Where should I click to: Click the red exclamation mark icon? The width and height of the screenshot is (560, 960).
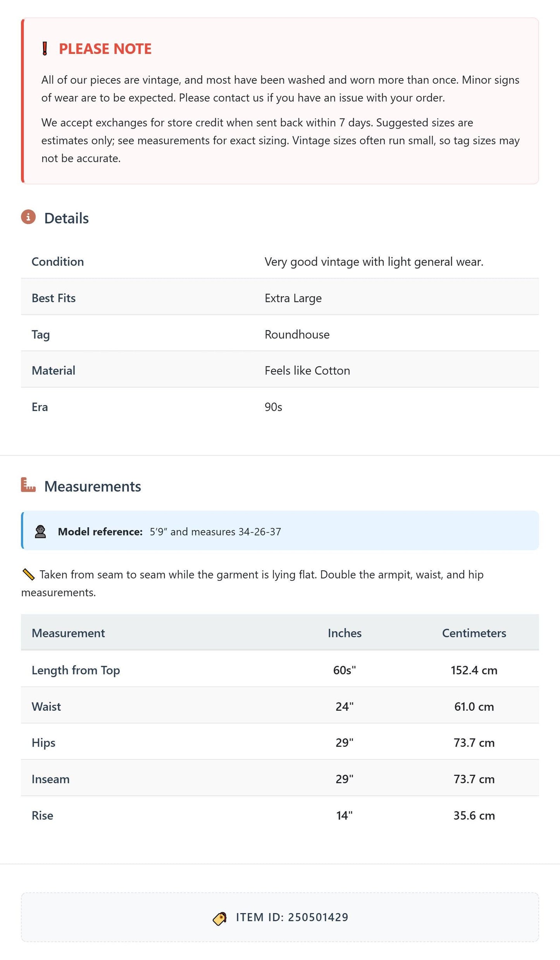45,49
